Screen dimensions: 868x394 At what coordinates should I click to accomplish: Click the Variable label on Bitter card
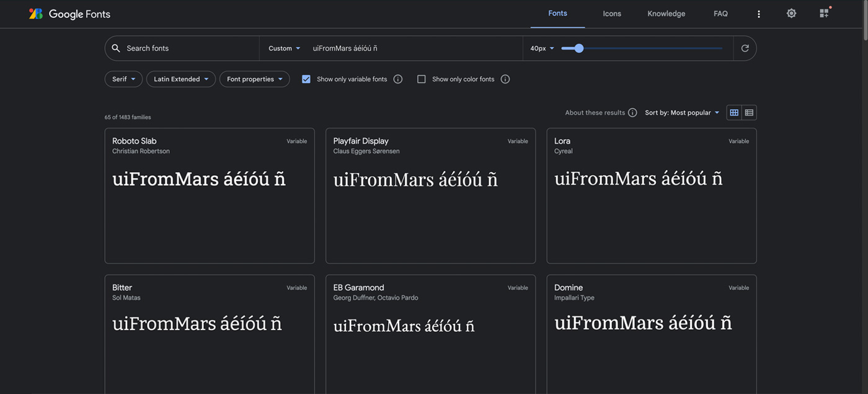pos(296,288)
